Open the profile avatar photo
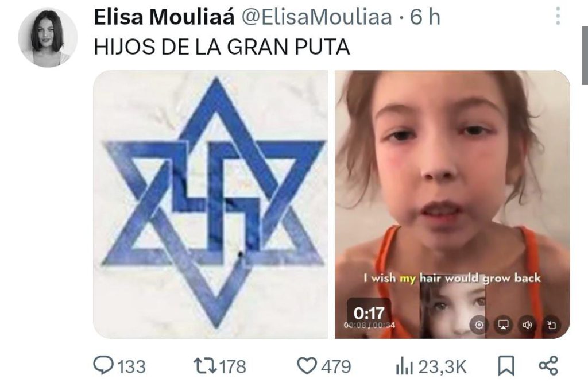Screen dimensions: 588x390 [x=48, y=37]
